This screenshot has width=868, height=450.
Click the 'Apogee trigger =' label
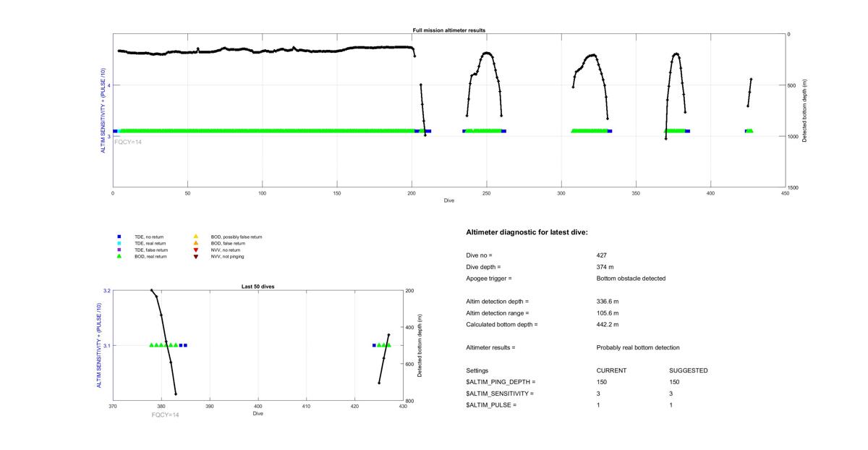(x=489, y=279)
